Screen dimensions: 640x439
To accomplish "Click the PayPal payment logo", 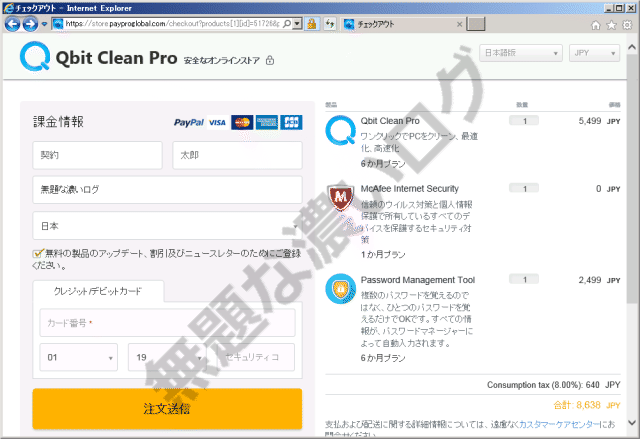I will coord(189,122).
